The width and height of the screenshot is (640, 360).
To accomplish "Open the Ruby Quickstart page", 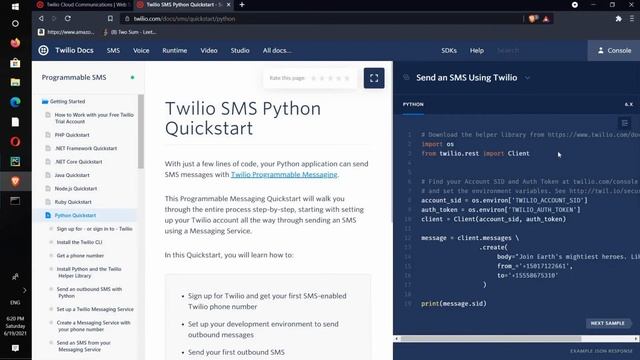I will click(73, 202).
